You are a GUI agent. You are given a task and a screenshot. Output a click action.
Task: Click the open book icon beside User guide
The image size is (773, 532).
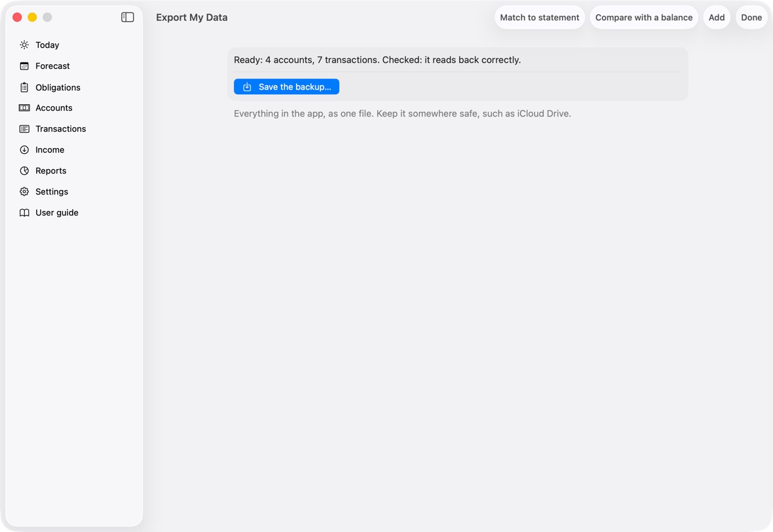(24, 212)
